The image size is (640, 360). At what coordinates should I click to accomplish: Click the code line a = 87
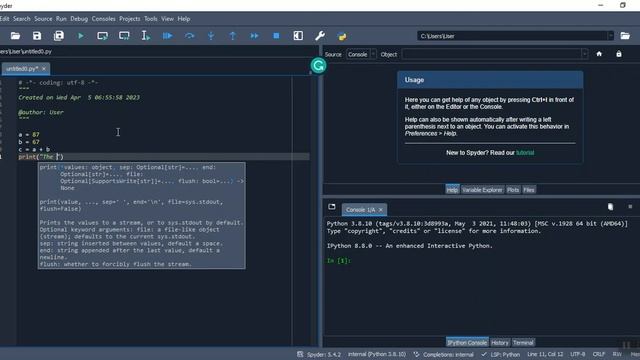tap(29, 134)
